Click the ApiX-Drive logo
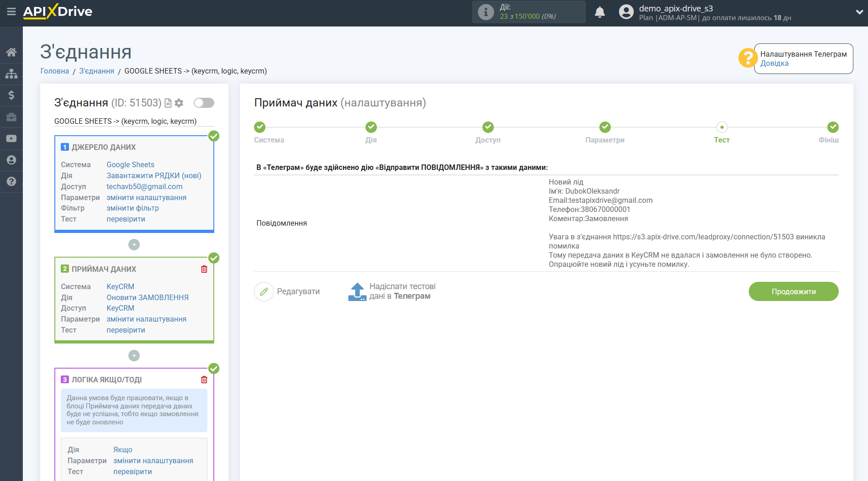Viewport: 868px width, 481px height. [x=58, y=11]
